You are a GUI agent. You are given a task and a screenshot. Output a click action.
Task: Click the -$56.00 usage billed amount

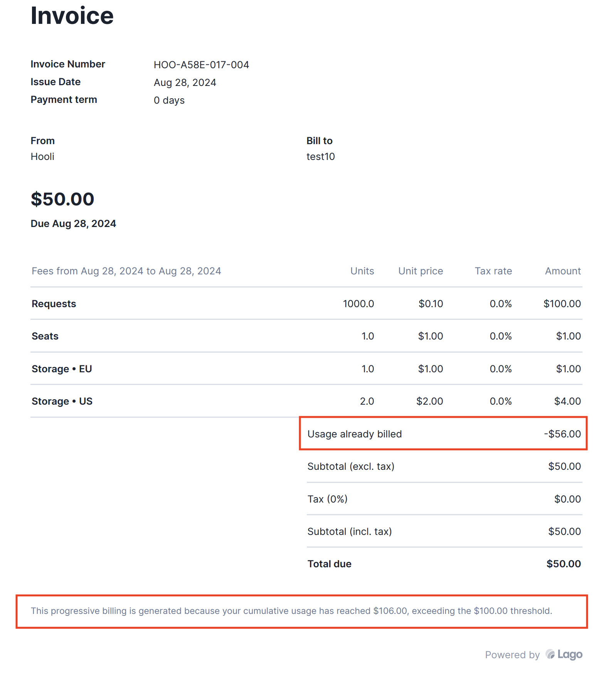pyautogui.click(x=562, y=434)
